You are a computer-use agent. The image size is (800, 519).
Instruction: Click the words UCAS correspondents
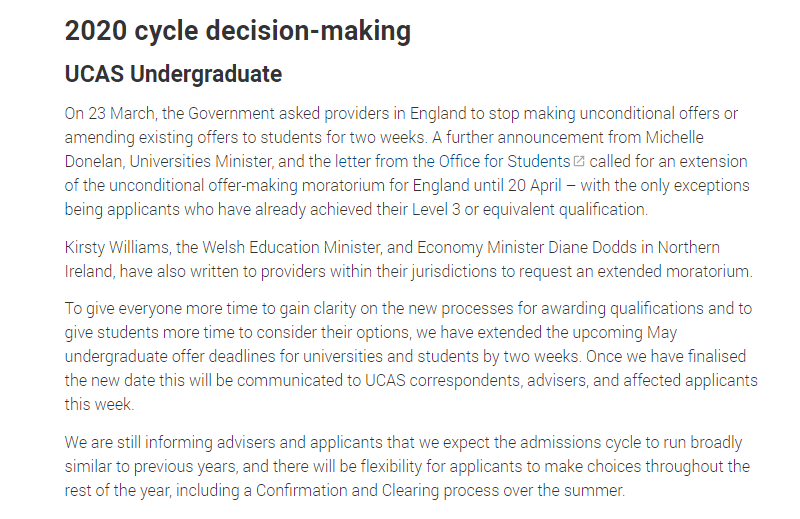point(443,381)
